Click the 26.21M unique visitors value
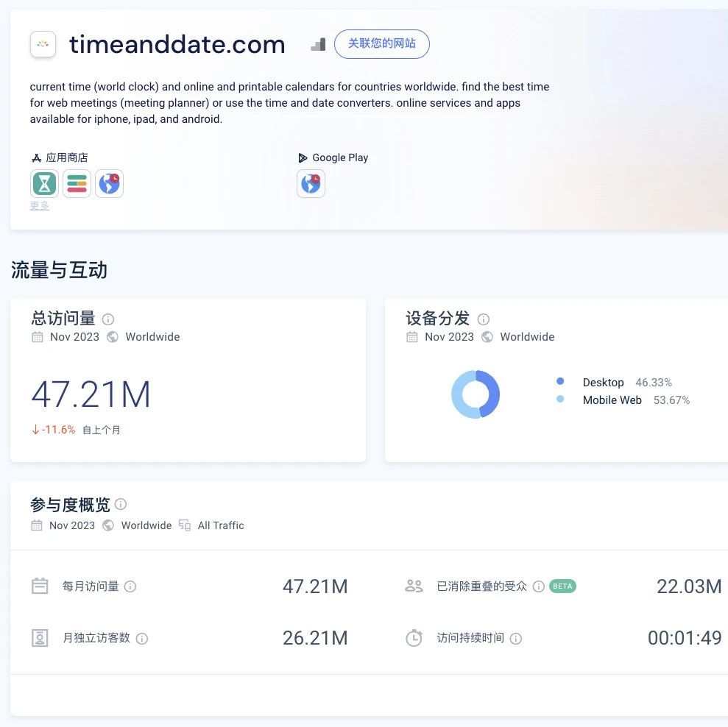The width and height of the screenshot is (728, 727). 315,638
